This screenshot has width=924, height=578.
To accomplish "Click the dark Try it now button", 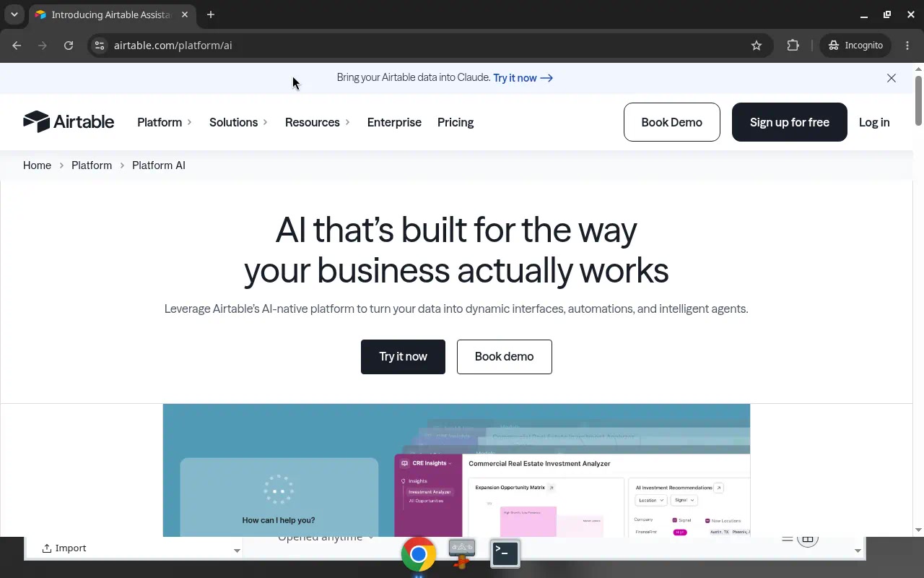I will [x=403, y=357].
